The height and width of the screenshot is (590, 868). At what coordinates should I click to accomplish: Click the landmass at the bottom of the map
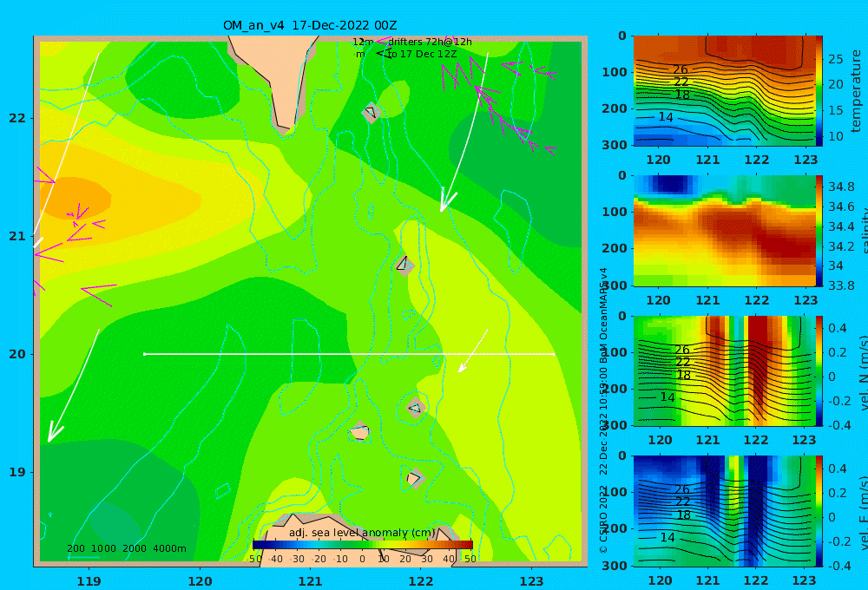tap(360, 540)
